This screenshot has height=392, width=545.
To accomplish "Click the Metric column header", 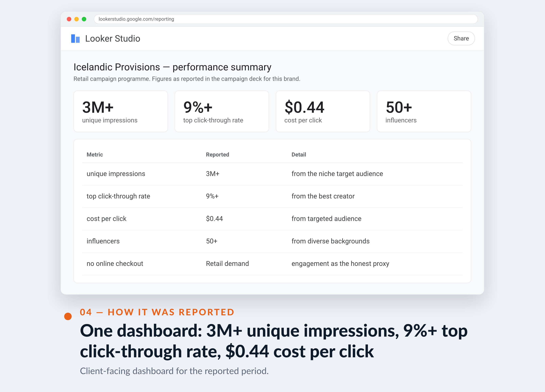I will (95, 155).
